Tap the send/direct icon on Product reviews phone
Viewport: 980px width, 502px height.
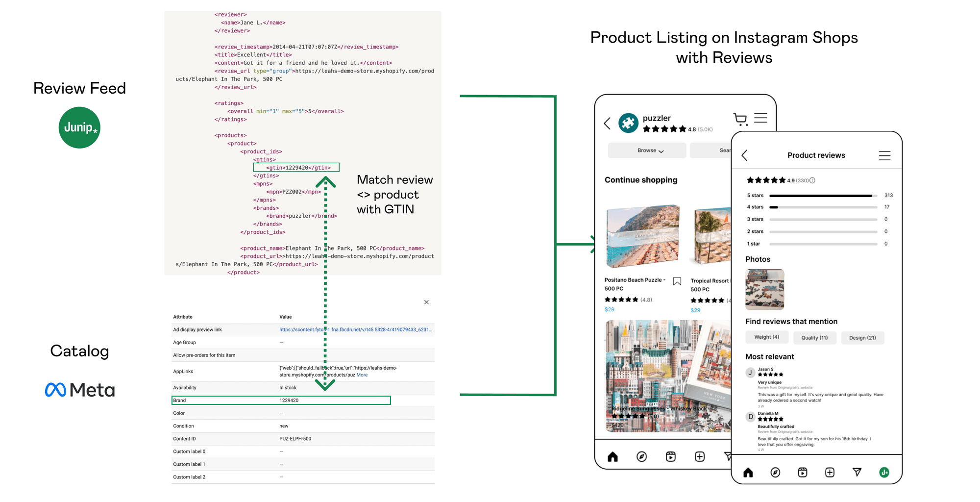[x=857, y=472]
